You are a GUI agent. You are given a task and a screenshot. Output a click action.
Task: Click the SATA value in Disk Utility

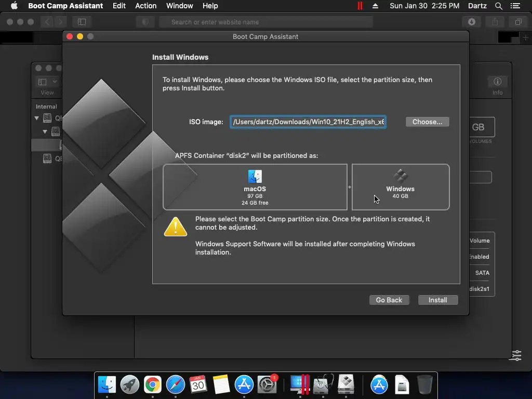click(x=482, y=273)
